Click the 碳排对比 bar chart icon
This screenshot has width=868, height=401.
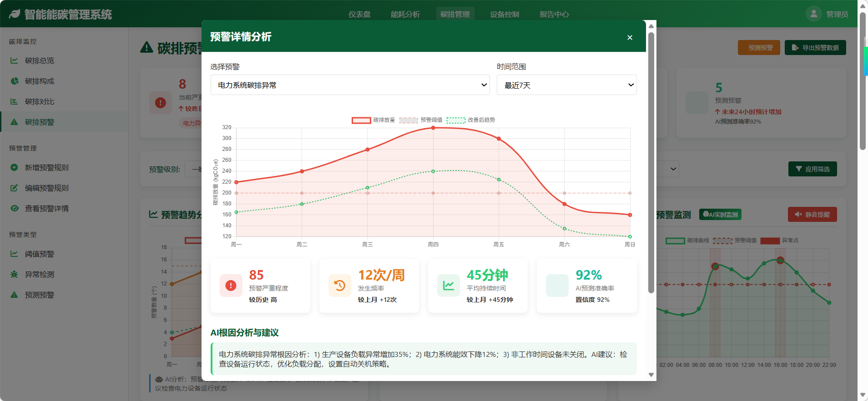point(14,101)
